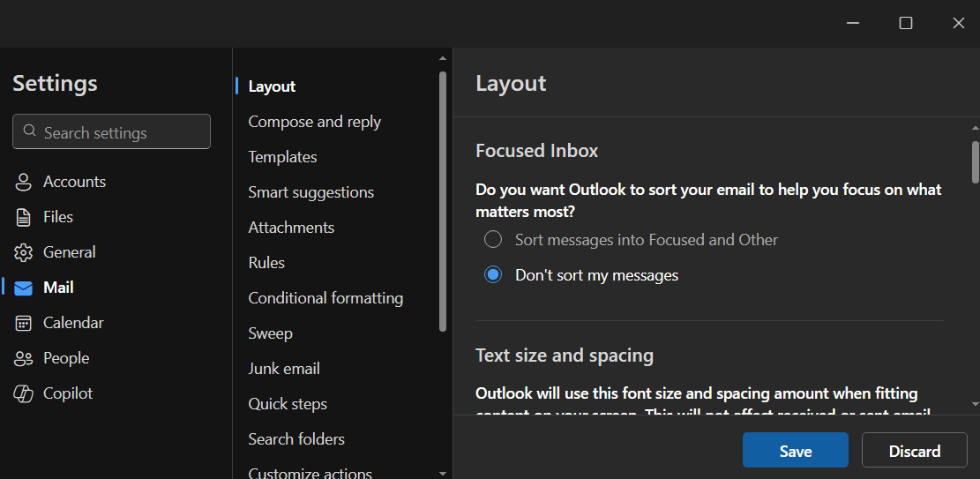The image size is (980, 479).
Task: Click the submenu scroll down arrow
Action: pyautogui.click(x=443, y=474)
